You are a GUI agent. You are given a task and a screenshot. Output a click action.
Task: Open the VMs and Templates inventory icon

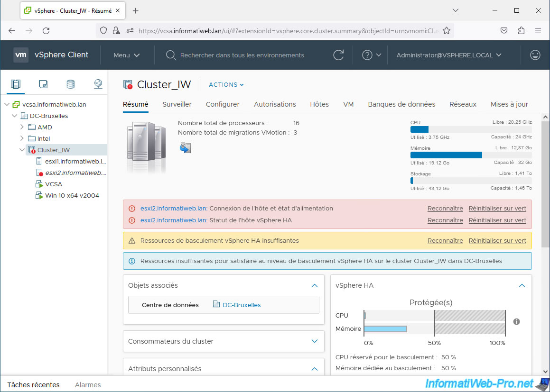(43, 84)
